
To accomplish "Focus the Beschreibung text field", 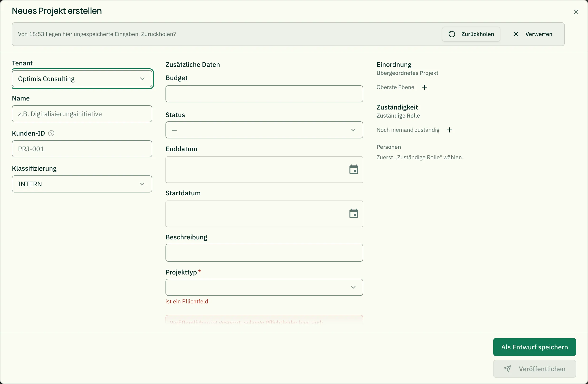I will [x=264, y=253].
